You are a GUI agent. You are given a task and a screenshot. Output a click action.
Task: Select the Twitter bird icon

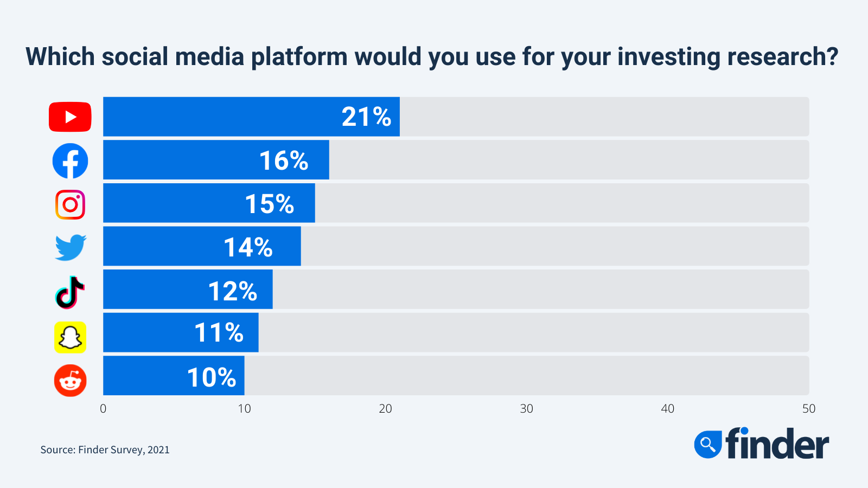(x=71, y=248)
